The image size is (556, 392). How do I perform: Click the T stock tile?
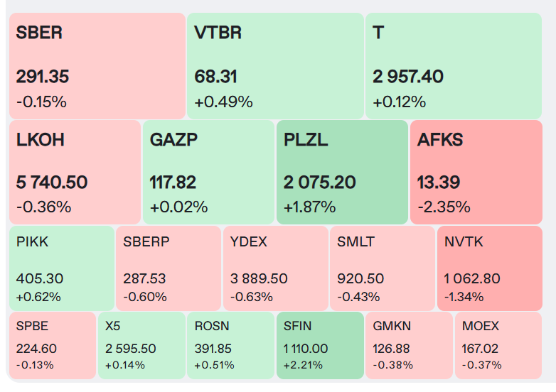(453, 65)
